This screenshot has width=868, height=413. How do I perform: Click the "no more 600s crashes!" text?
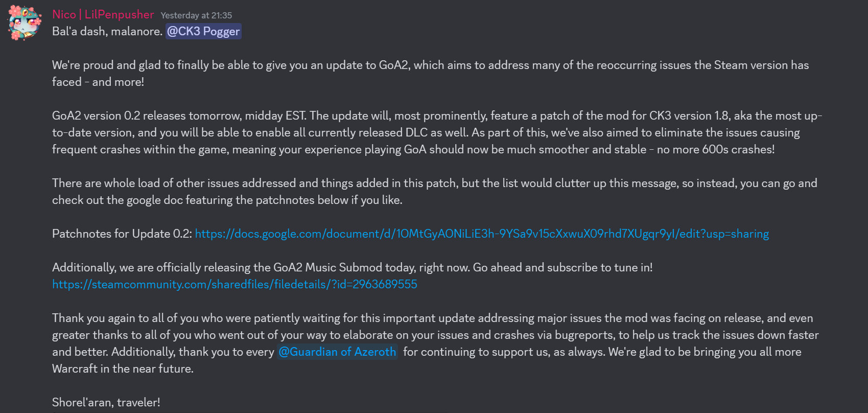tap(715, 149)
